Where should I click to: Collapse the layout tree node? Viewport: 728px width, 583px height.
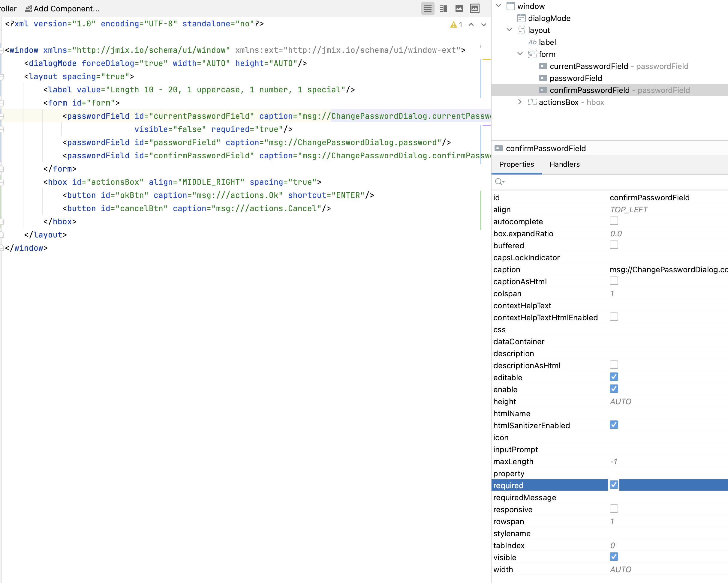pyautogui.click(x=509, y=30)
